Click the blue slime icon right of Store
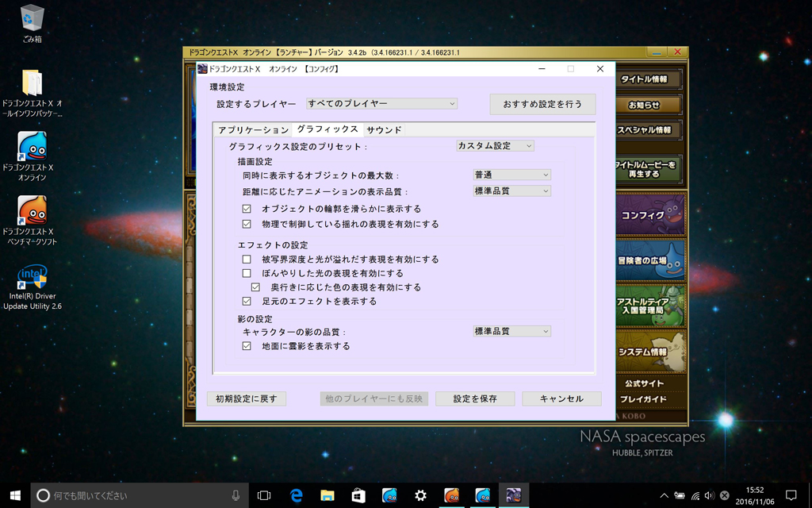This screenshot has width=812, height=508. click(x=389, y=495)
